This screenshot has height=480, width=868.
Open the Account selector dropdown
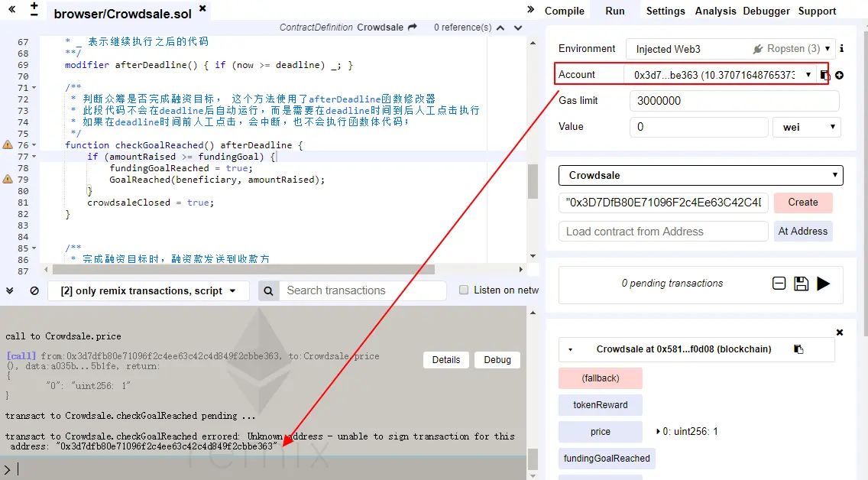coord(720,75)
